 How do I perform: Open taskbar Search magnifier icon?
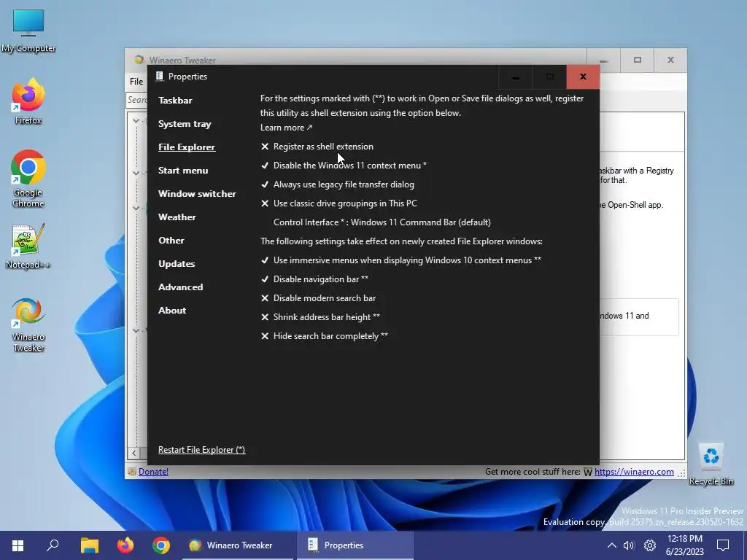tap(53, 545)
